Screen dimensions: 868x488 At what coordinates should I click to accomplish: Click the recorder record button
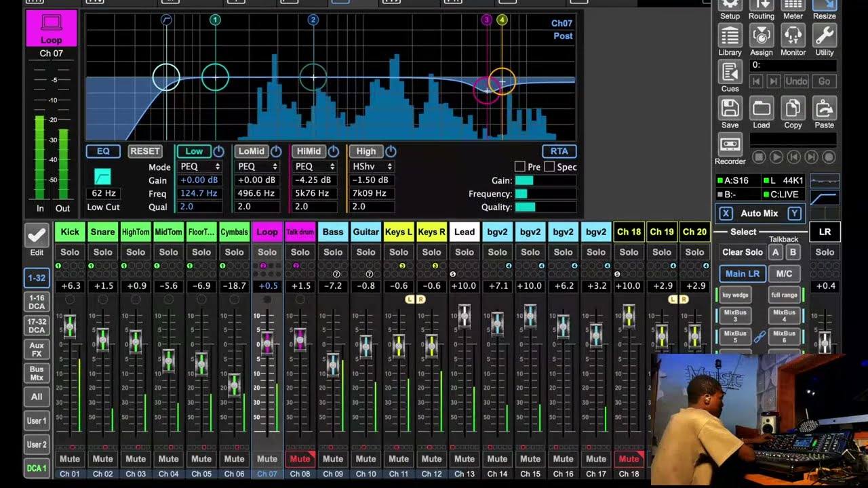pyautogui.click(x=829, y=157)
